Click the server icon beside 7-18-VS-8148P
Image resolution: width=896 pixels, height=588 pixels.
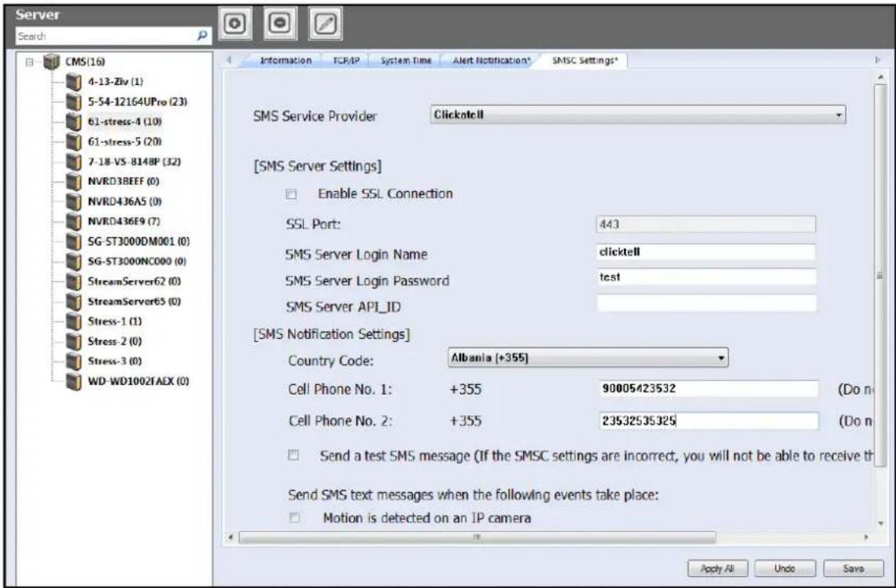(74, 162)
